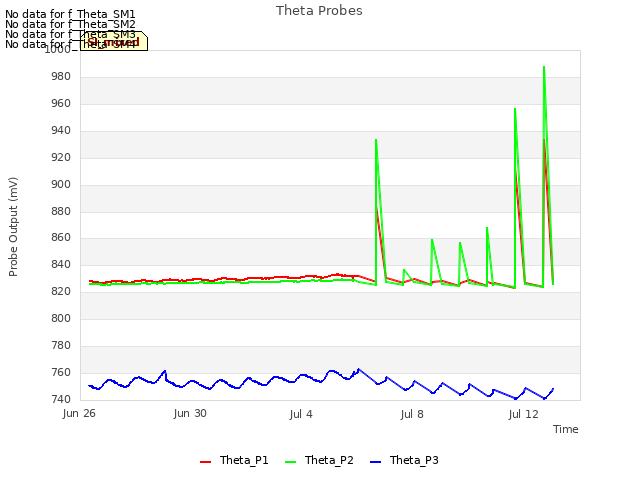Click the 'Jul 12' x-axis tick label
The height and width of the screenshot is (480, 640).
(x=524, y=414)
